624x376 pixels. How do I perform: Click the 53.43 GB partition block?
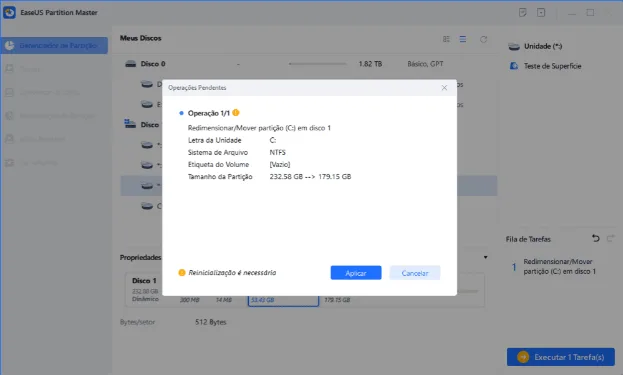click(x=283, y=300)
